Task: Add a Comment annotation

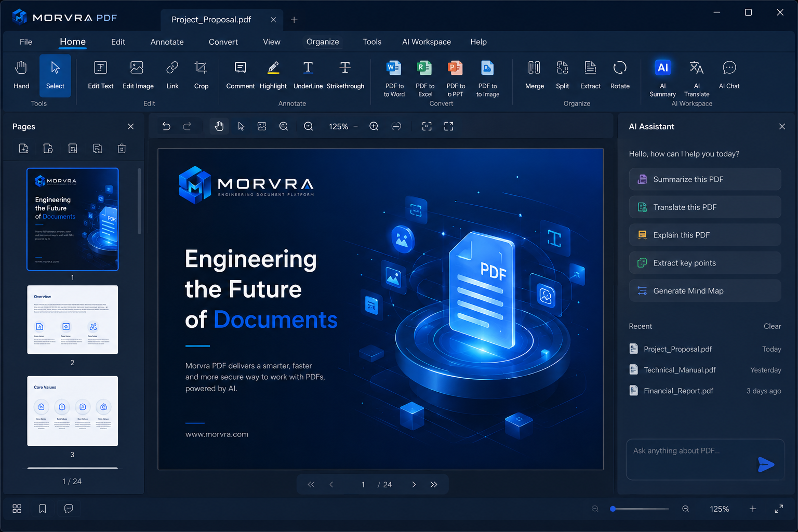Action: tap(240, 75)
